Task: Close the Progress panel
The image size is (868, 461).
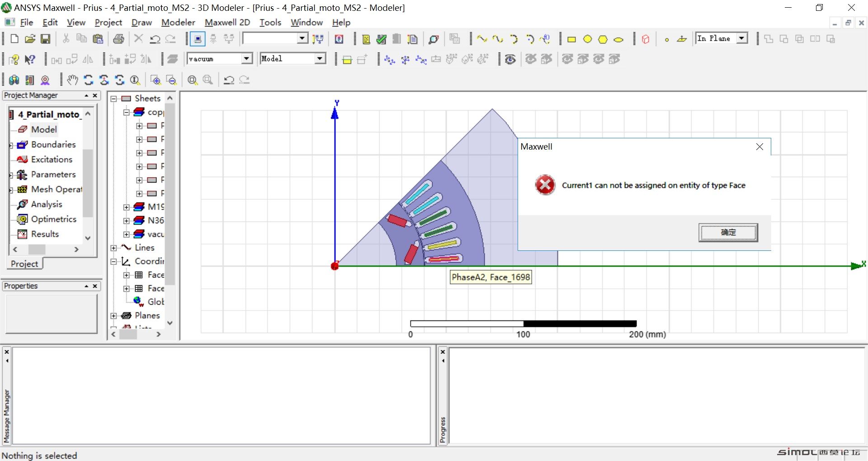Action: click(443, 352)
